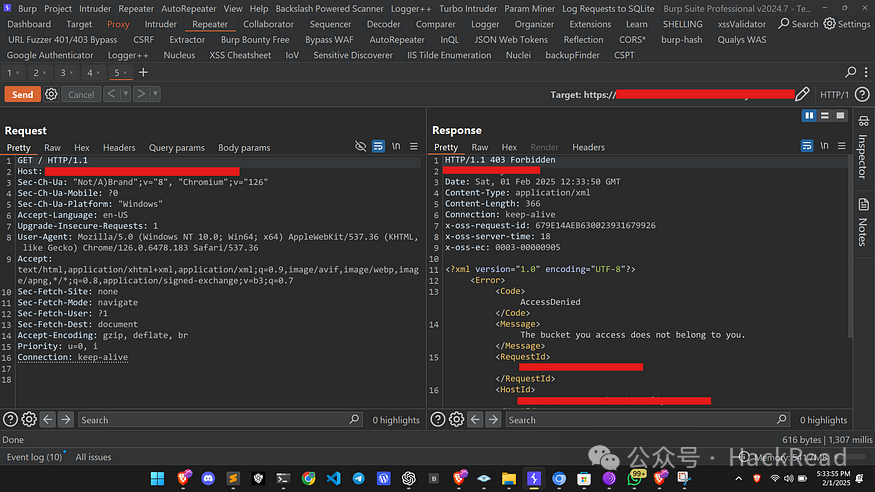This screenshot has width=875, height=492.
Task: Click the orange Send button
Action: [22, 94]
